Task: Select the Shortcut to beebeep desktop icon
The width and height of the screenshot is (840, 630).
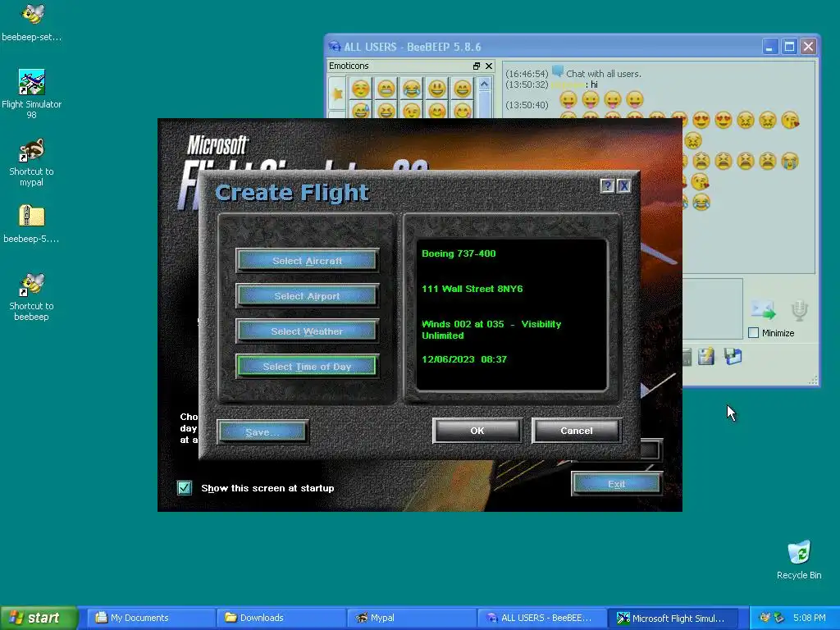Action: 32,297
